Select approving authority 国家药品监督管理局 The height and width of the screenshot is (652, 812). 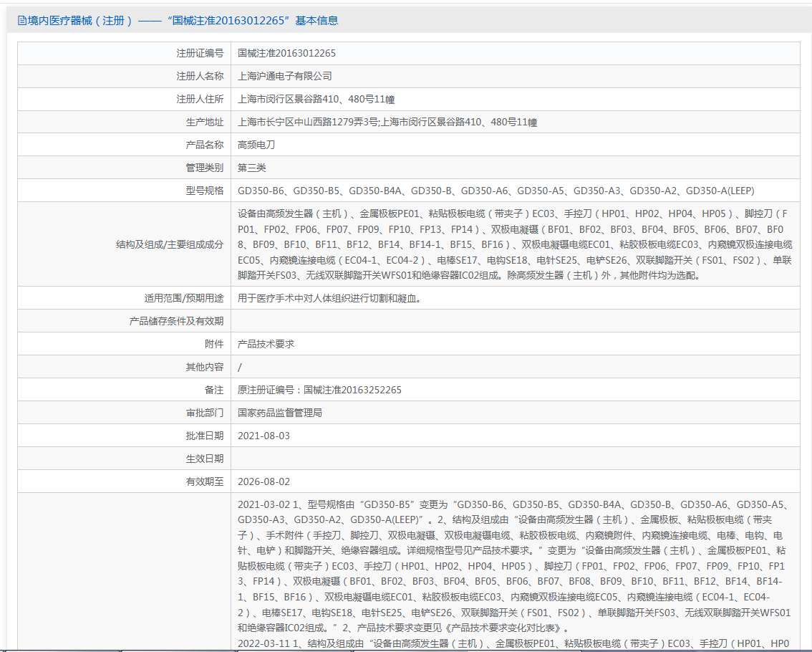pyautogui.click(x=280, y=413)
